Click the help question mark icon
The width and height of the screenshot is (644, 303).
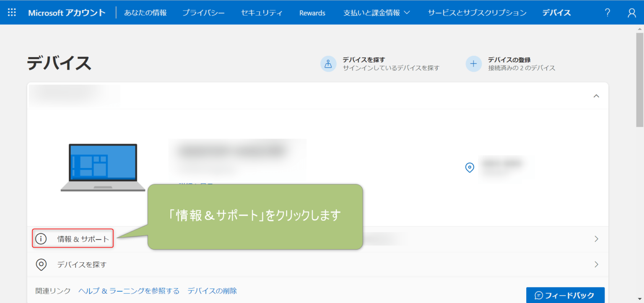(x=607, y=12)
